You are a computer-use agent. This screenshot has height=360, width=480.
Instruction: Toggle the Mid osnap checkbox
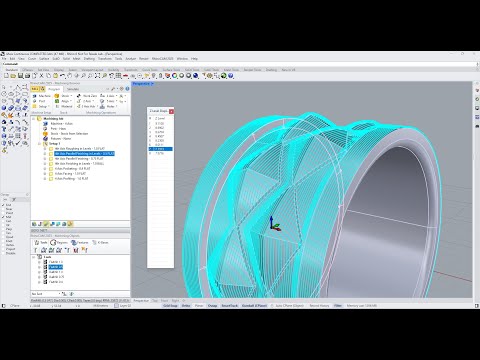4,217
